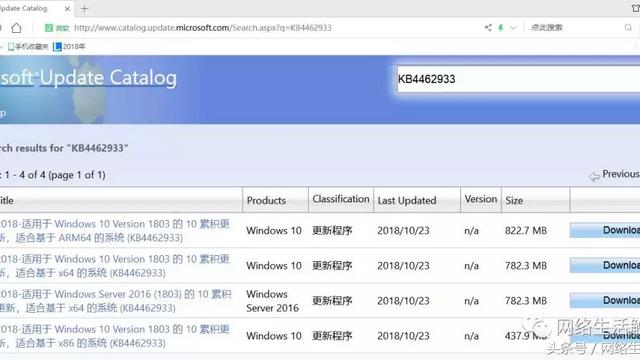Open the Windows Server 2016 update title
The image size is (640, 360).
(116, 301)
